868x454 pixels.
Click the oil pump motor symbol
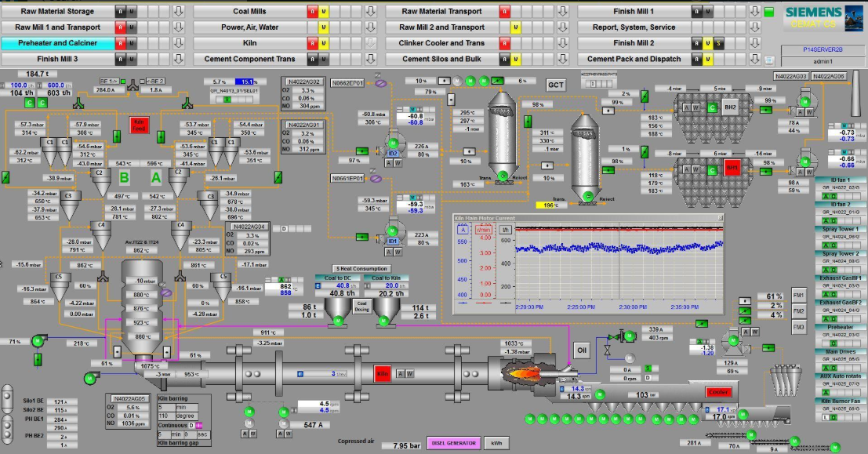[629, 335]
